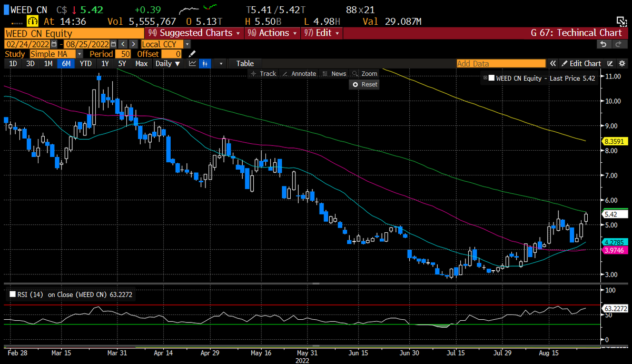The image size is (632, 364).
Task: Open the Edit menu
Action: coord(321,33)
